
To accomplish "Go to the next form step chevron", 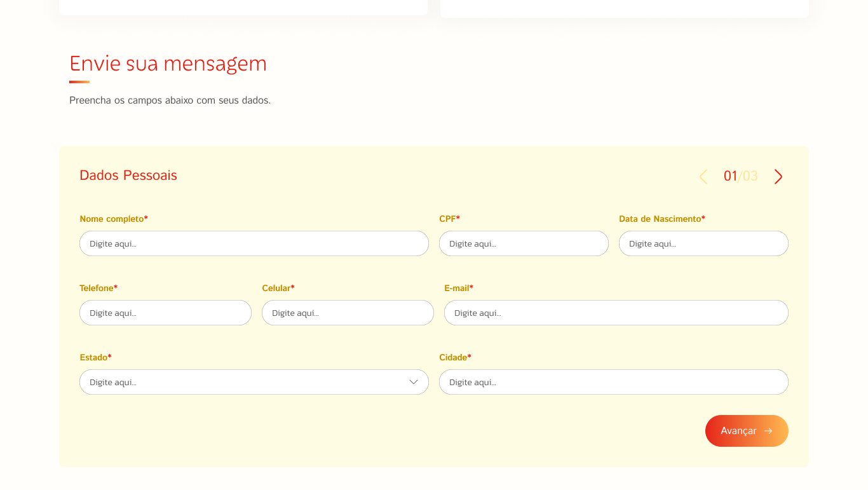I will click(x=778, y=177).
